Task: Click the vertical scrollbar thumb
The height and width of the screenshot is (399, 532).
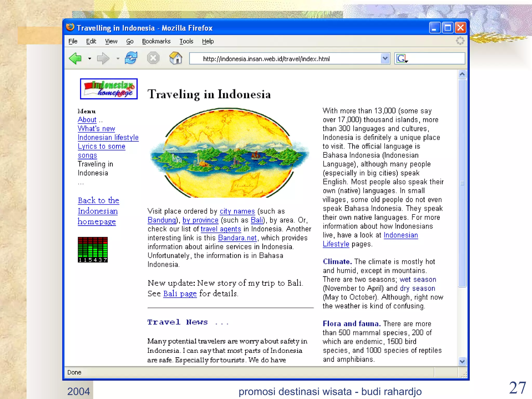Action: click(x=462, y=183)
